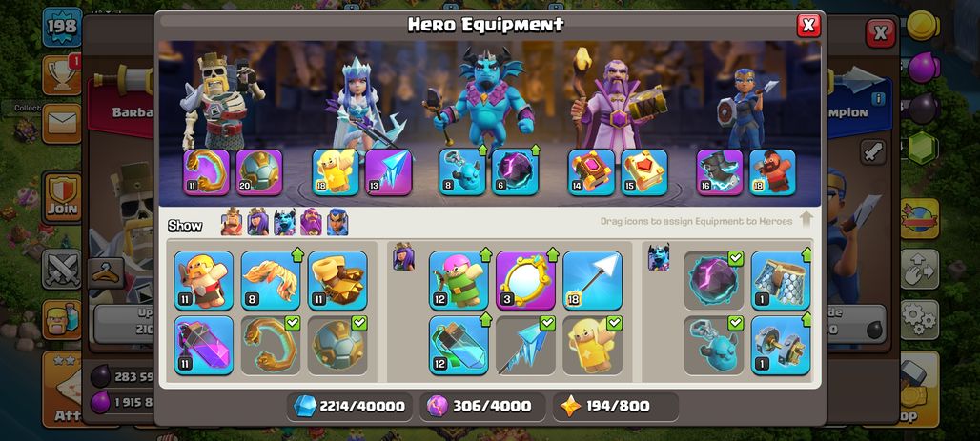Select the Barbarian Puppet equipment, level 11

(204, 280)
